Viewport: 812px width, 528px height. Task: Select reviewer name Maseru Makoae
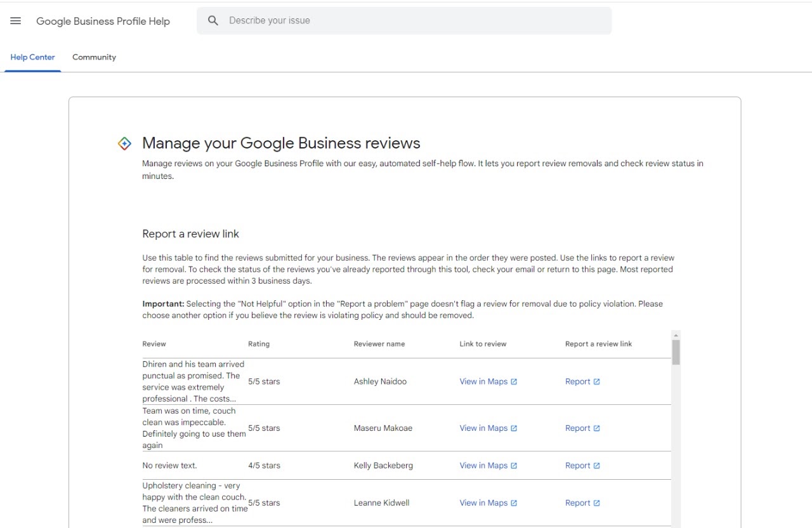383,428
